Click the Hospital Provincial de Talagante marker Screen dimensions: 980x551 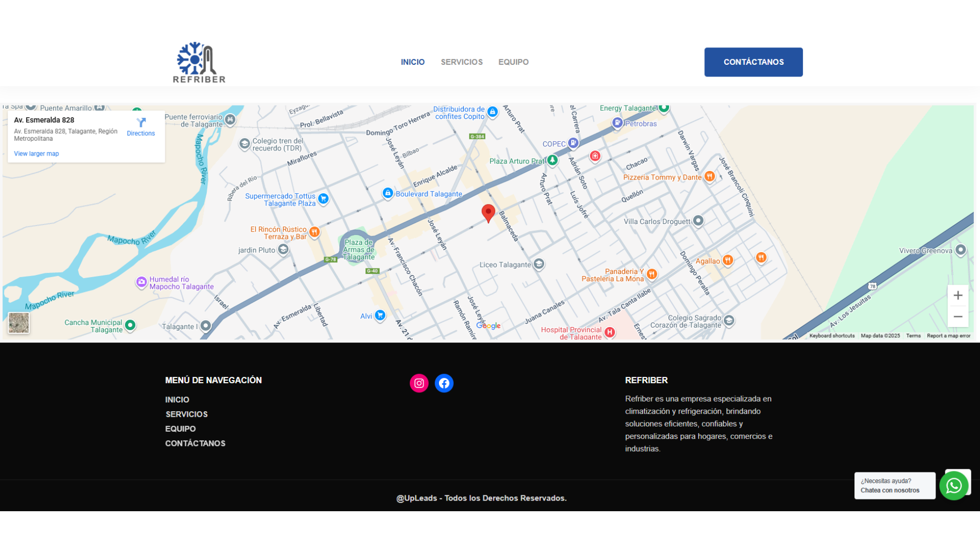pyautogui.click(x=609, y=332)
